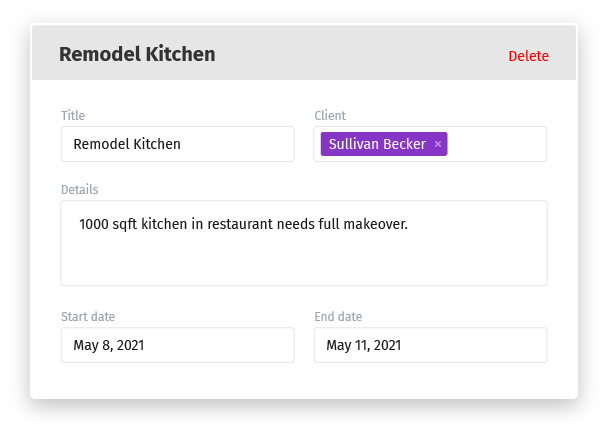Select the Sullivan Becker client tag name
608x436 pixels.
click(x=377, y=144)
